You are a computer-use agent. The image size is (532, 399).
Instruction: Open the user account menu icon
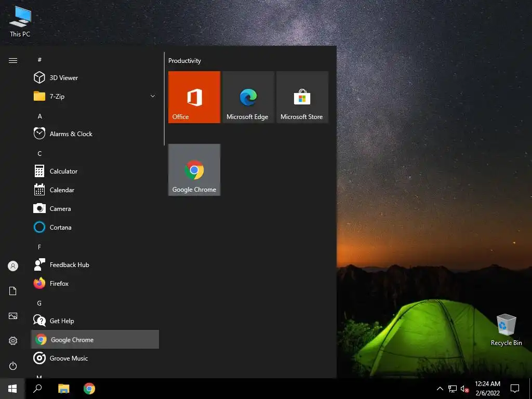13,266
